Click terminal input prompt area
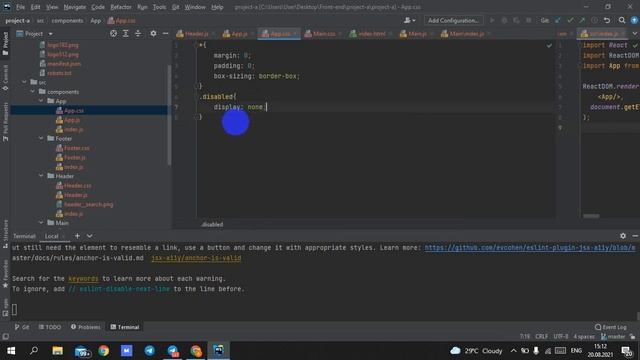Screen dimensions: 640x360 point(15,309)
